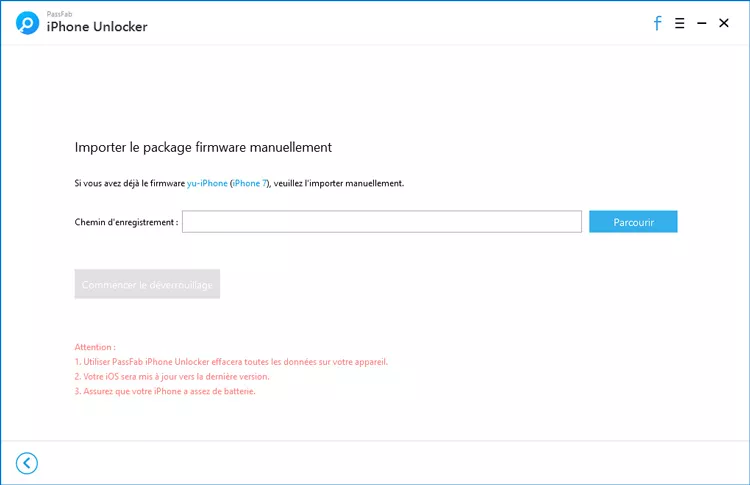The image size is (750, 485).
Task: Click heading Importer le package firmware manuellement
Action: pos(203,147)
